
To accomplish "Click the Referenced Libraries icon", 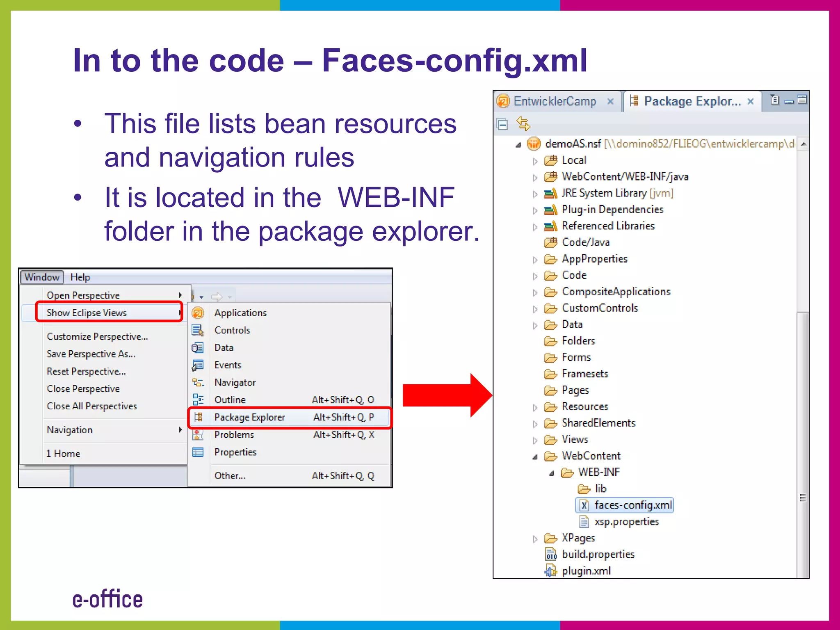I will pyautogui.click(x=551, y=226).
